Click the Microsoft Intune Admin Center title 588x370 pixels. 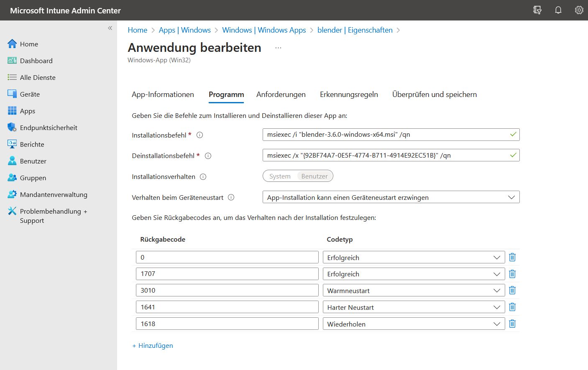pyautogui.click(x=65, y=10)
